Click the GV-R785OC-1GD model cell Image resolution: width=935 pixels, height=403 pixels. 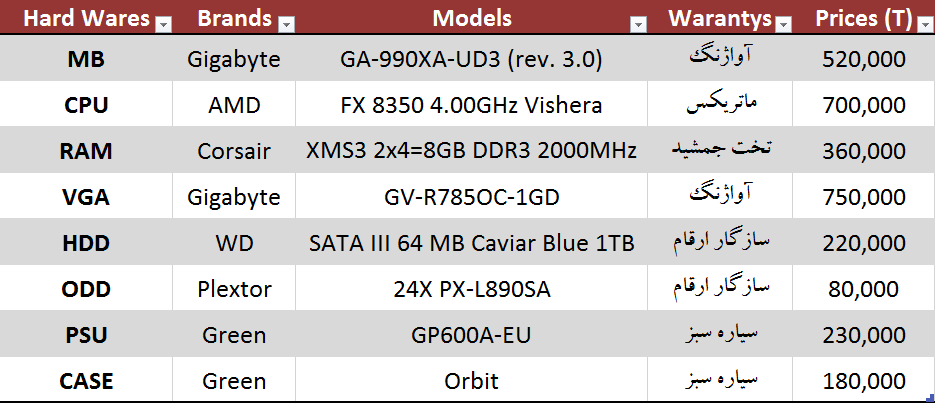click(472, 197)
